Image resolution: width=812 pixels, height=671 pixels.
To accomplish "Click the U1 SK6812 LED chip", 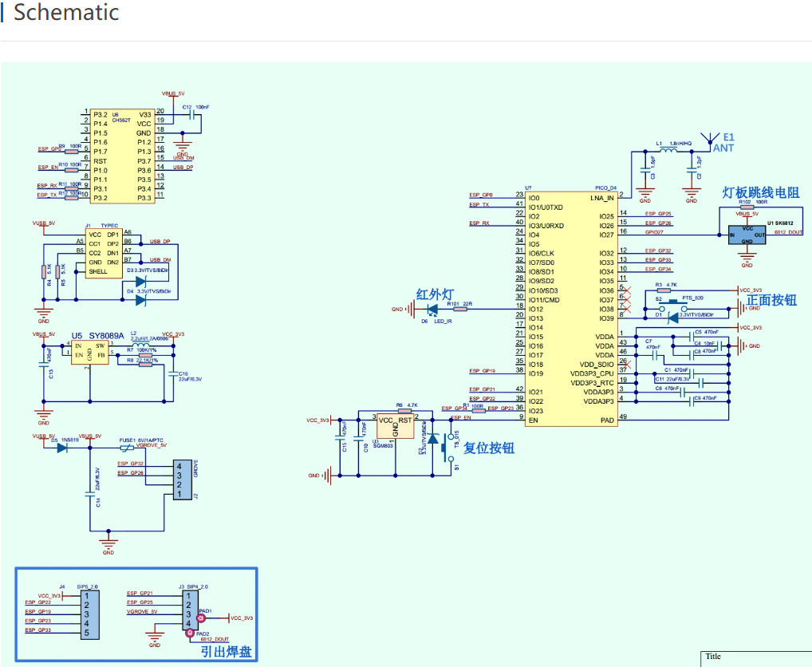I will click(747, 235).
